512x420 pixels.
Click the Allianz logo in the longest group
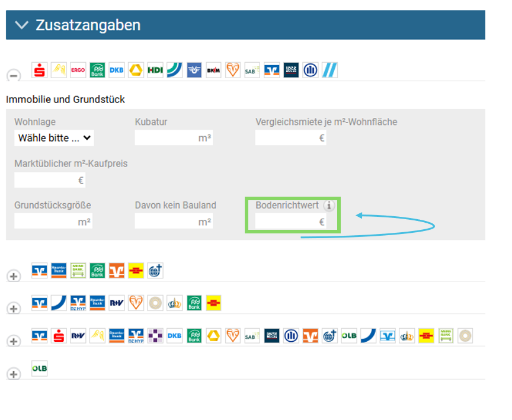pos(291,336)
